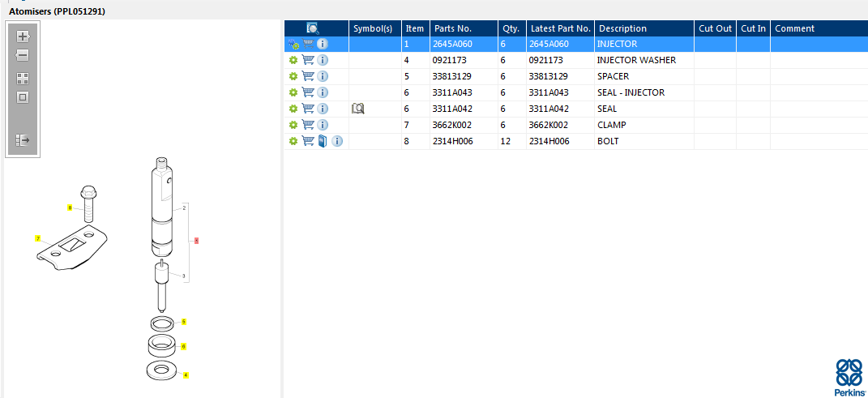Click the gear icon for BOLT row

(293, 142)
